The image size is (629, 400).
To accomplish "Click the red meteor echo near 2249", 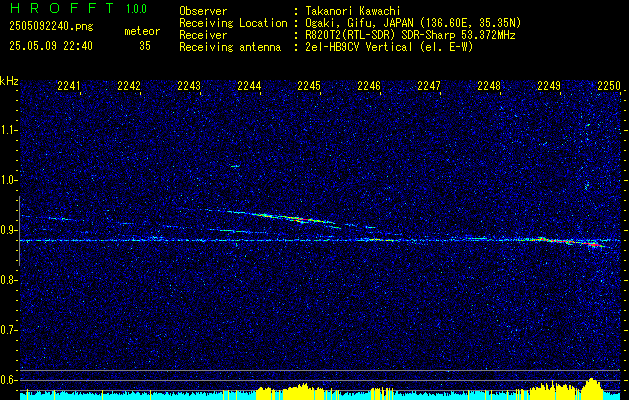I will click(570, 242).
